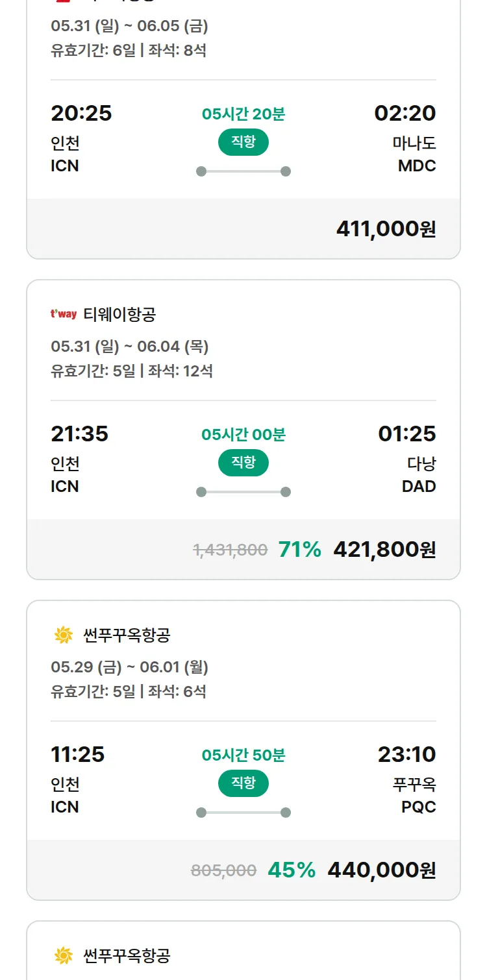Select the 421,800원 Da Nang fare
Viewport: 487px width, 980px height.
[x=384, y=549]
